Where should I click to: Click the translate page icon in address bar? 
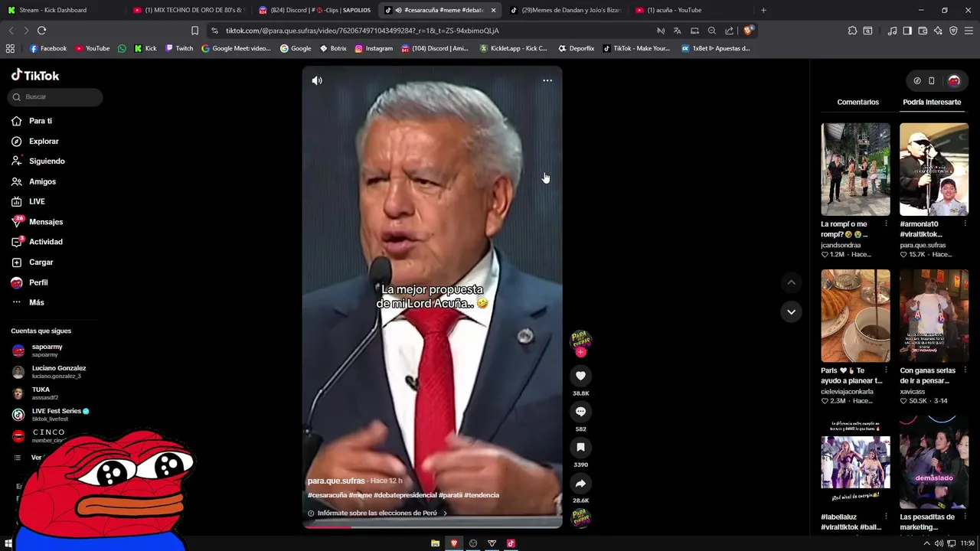pyautogui.click(x=678, y=31)
